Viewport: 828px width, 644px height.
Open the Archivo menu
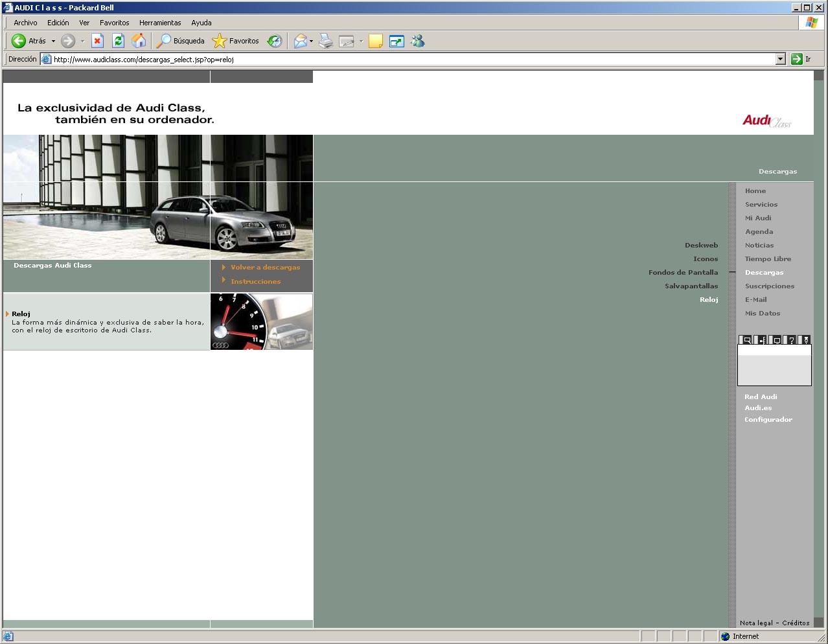coord(25,23)
